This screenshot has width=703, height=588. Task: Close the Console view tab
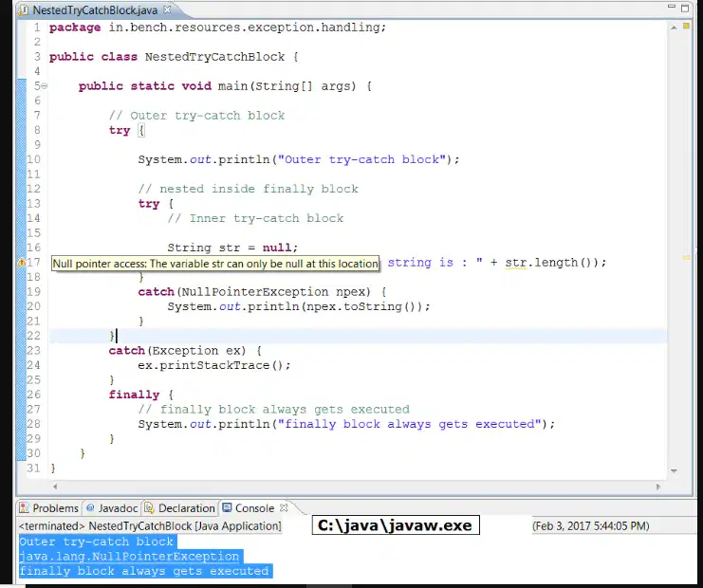pos(284,507)
